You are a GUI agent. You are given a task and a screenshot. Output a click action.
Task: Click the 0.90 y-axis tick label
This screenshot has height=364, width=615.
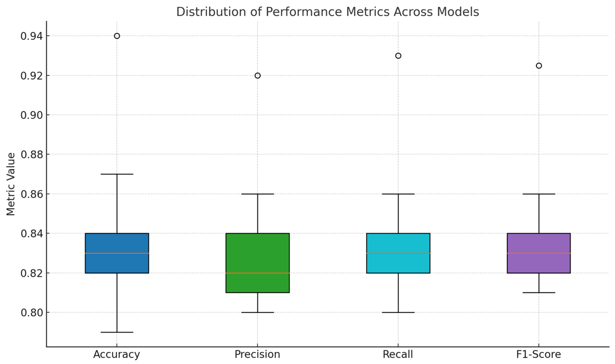[31, 115]
